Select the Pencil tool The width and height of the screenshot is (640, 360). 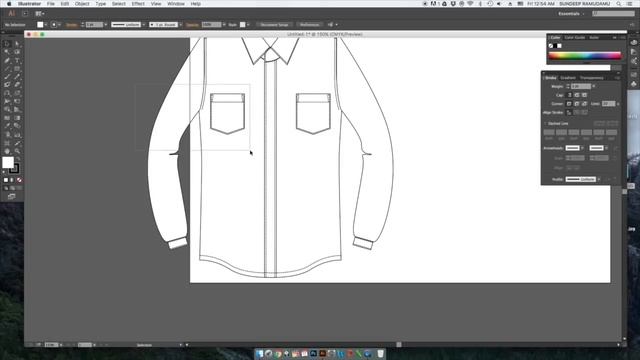[17, 77]
